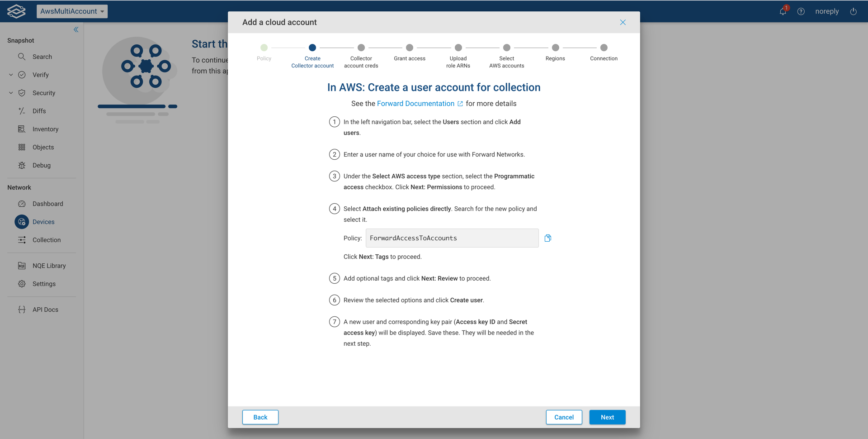Open the NQE Library icon
The height and width of the screenshot is (439, 868).
point(22,266)
